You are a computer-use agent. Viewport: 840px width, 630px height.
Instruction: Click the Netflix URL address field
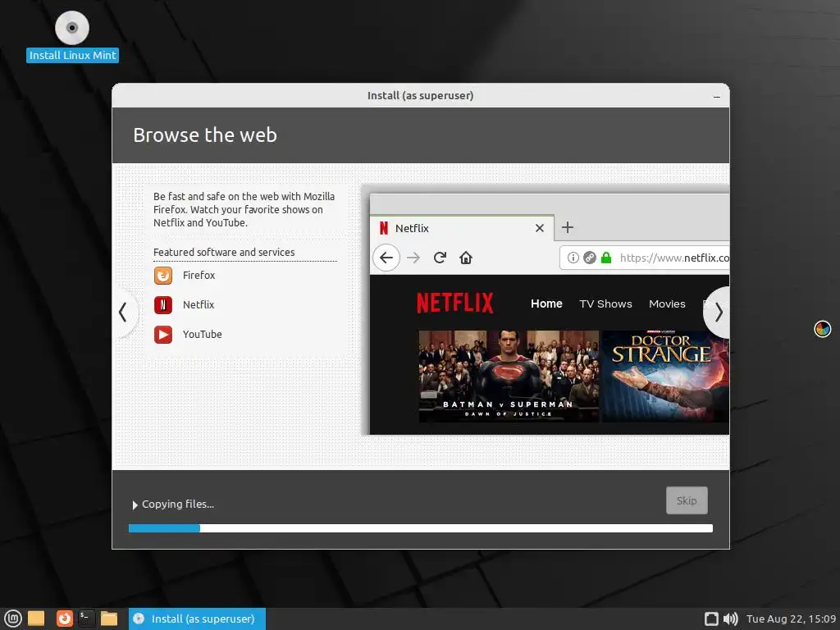click(646, 258)
